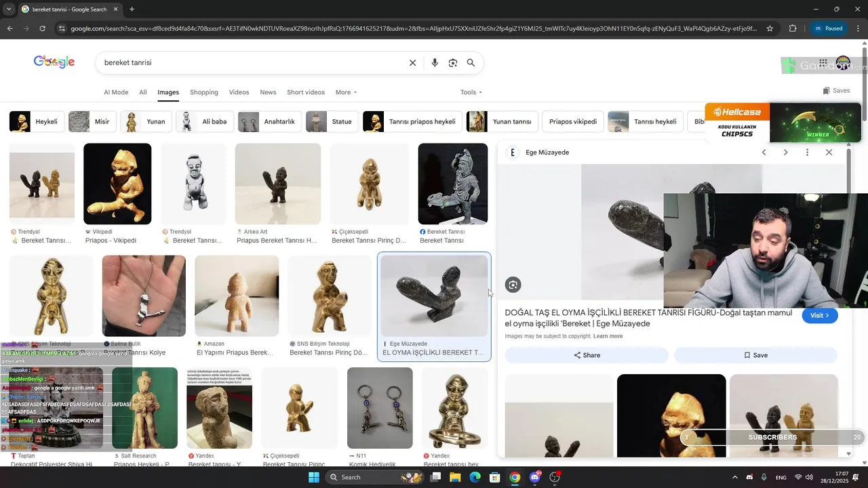This screenshot has height=488, width=868.
Task: Show next image in preview panel
Action: pos(785,152)
